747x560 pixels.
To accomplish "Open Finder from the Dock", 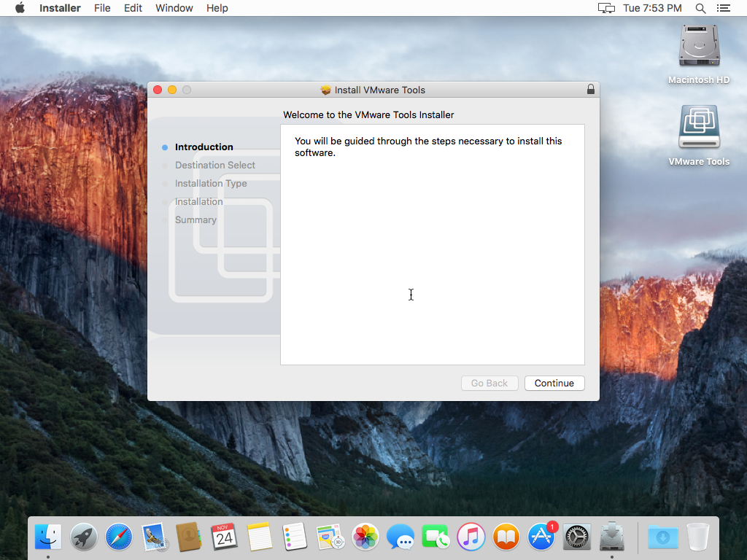I will coord(48,537).
